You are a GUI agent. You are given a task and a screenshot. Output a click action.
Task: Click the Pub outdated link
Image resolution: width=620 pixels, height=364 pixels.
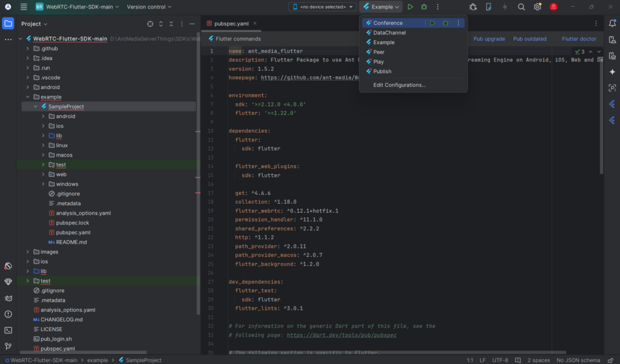click(529, 39)
